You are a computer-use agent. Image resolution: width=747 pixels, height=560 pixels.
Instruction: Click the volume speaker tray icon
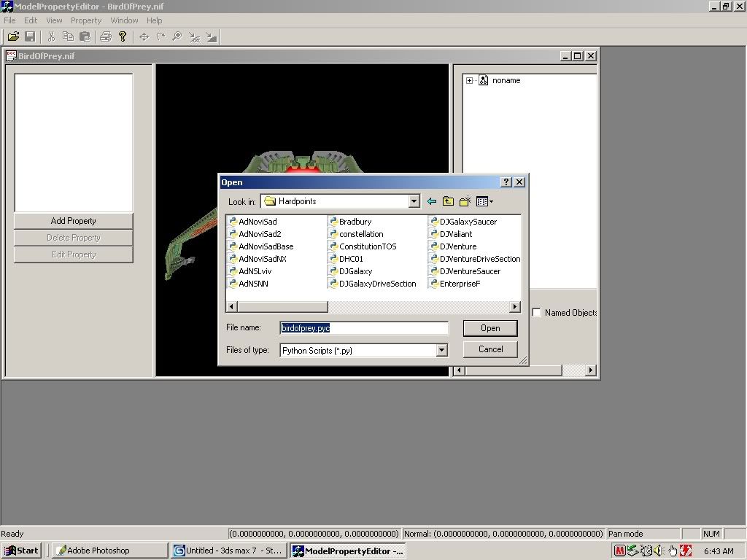pyautogui.click(x=659, y=551)
